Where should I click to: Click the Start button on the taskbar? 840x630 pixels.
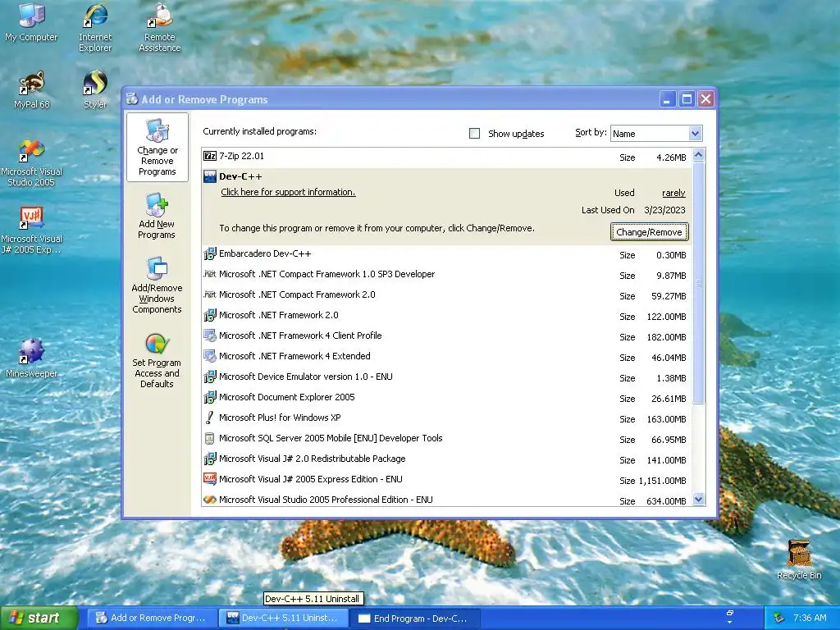(38, 619)
